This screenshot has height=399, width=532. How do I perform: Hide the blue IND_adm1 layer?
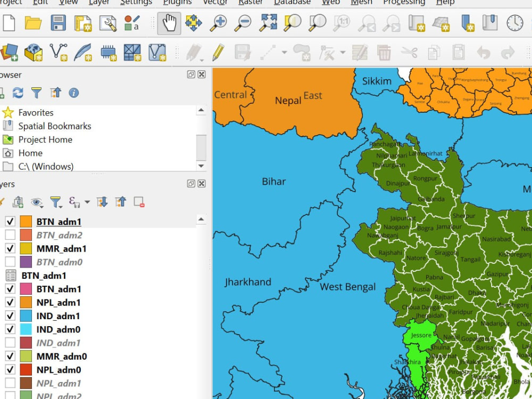coord(10,316)
